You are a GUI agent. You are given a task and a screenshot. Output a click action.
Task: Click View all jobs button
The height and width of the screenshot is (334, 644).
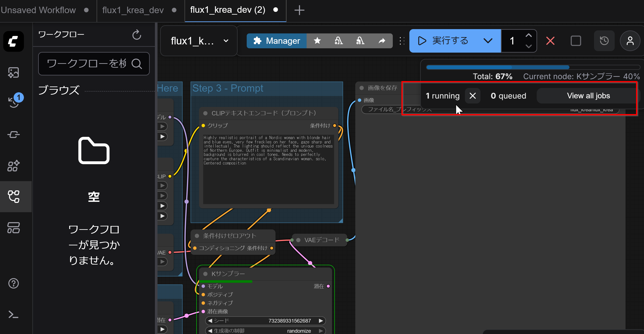(x=588, y=96)
